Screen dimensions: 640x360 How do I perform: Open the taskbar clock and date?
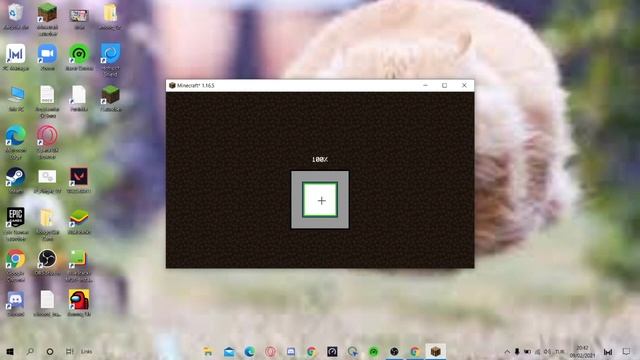(x=582, y=351)
